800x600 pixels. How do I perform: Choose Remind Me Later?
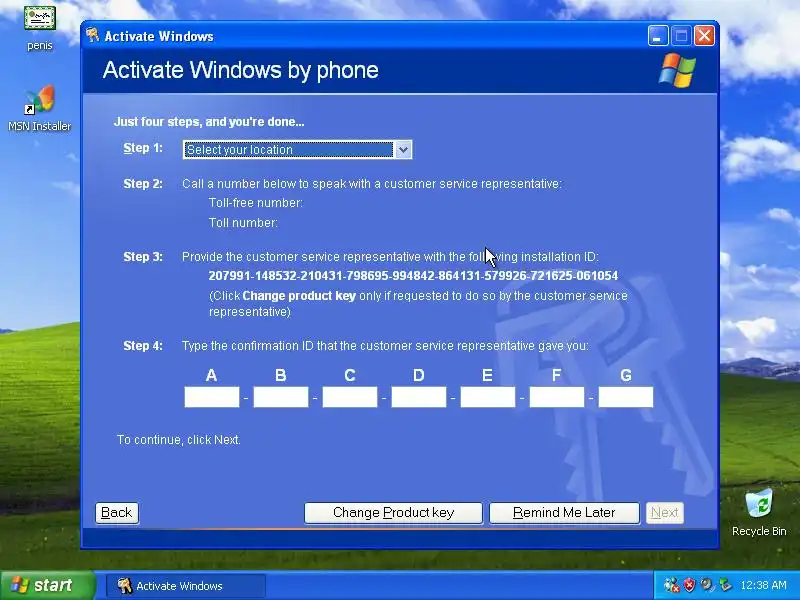point(564,513)
